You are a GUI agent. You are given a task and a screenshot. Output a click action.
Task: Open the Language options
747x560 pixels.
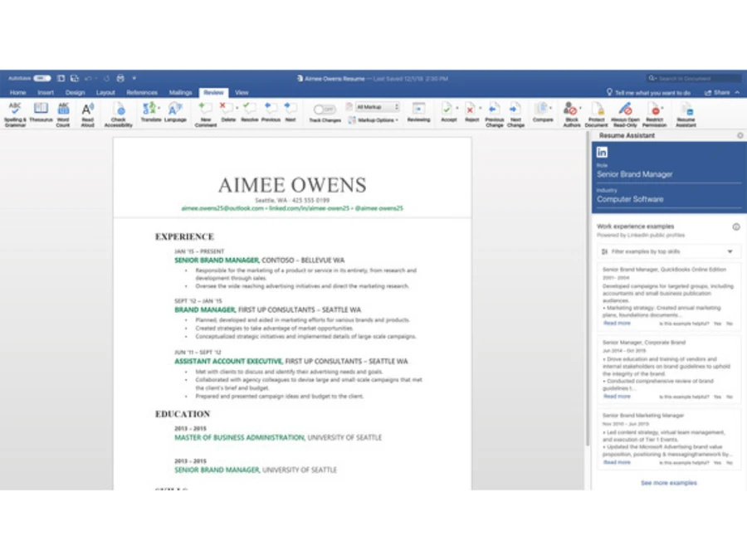175,112
